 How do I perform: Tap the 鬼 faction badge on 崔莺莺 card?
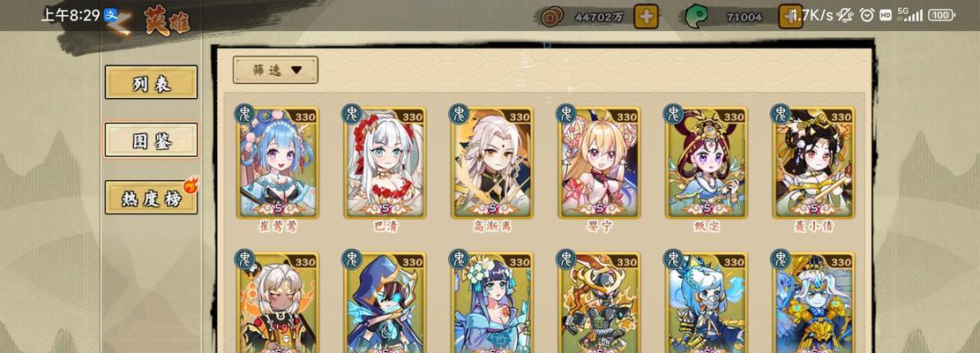pyautogui.click(x=244, y=114)
